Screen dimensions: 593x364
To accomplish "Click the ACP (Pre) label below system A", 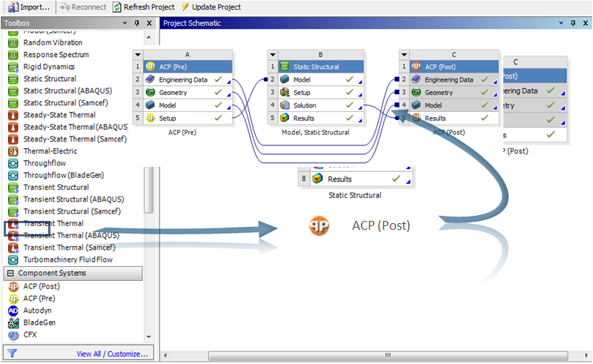I will point(182,132).
